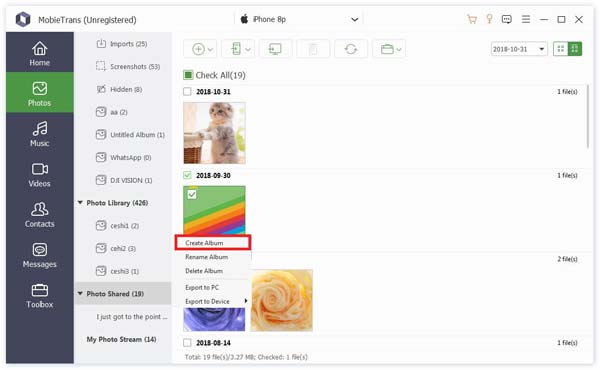Open the Music section in sidebar
This screenshot has width=600, height=370.
[40, 134]
